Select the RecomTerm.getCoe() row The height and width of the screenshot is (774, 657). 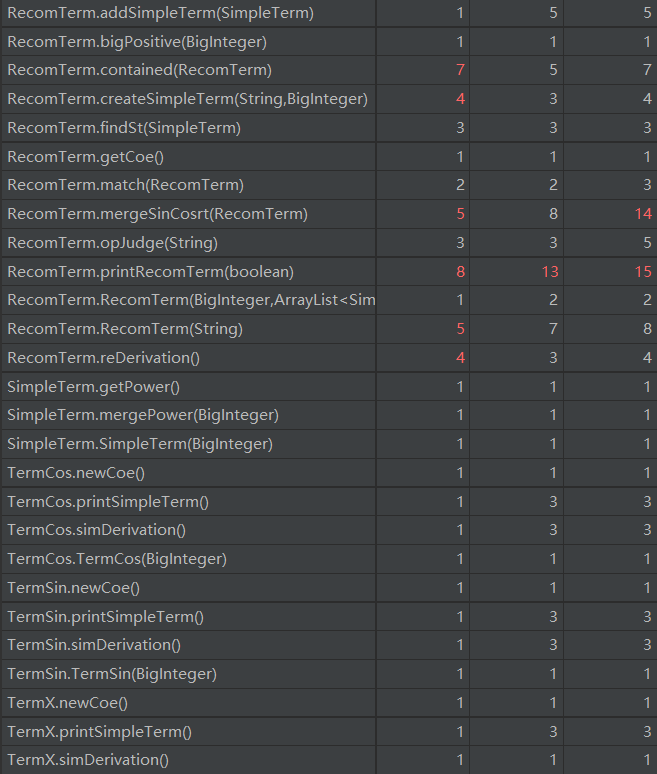pyautogui.click(x=85, y=157)
